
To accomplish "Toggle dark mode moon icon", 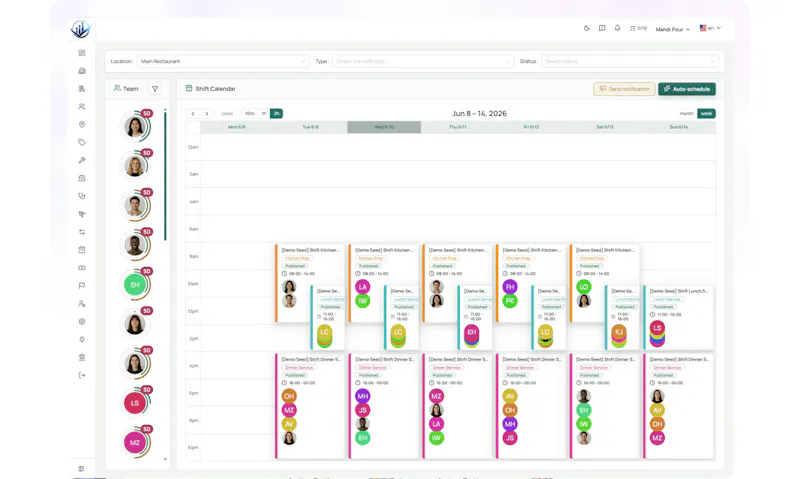I will (587, 29).
